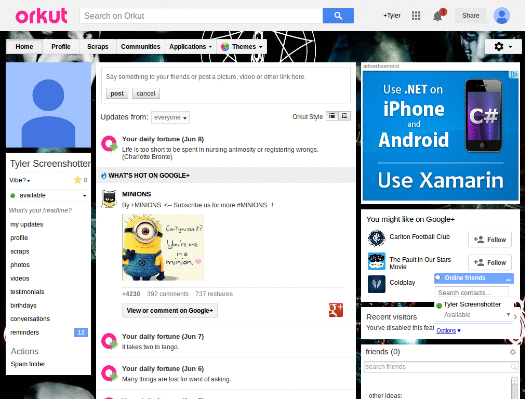The image size is (532, 399).
Task: Click the MINIONS author avatar
Action: [x=110, y=199]
